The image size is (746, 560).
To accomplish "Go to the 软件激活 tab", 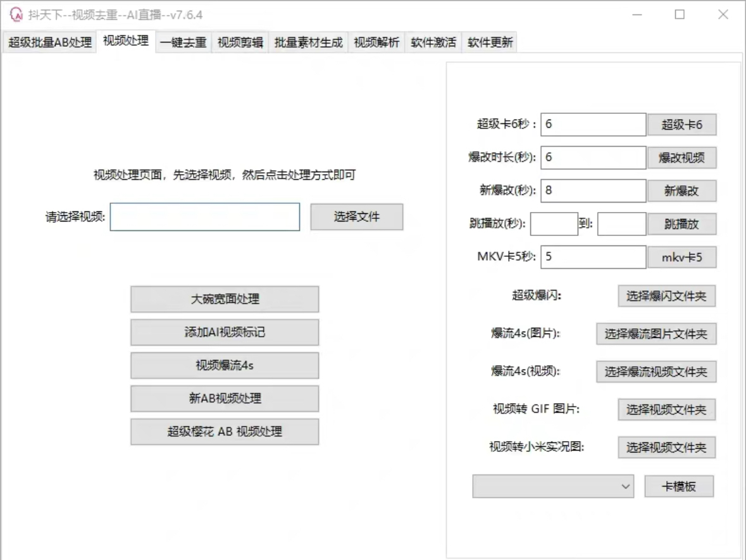I will coord(433,43).
